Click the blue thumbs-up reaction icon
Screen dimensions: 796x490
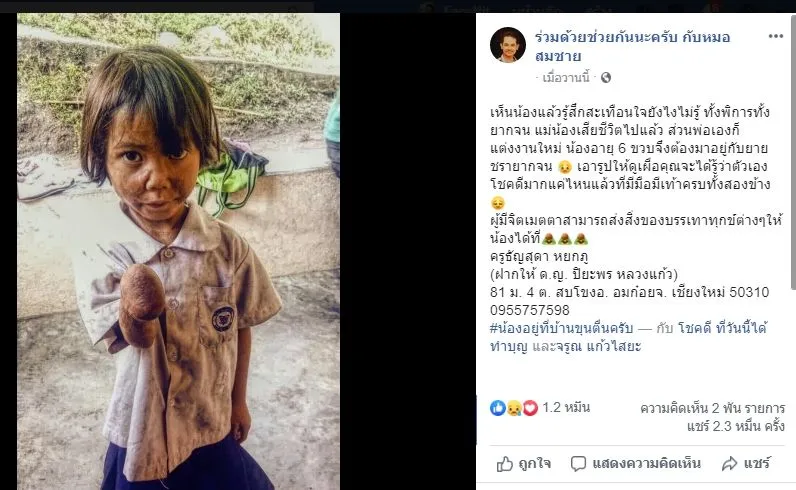[498, 408]
